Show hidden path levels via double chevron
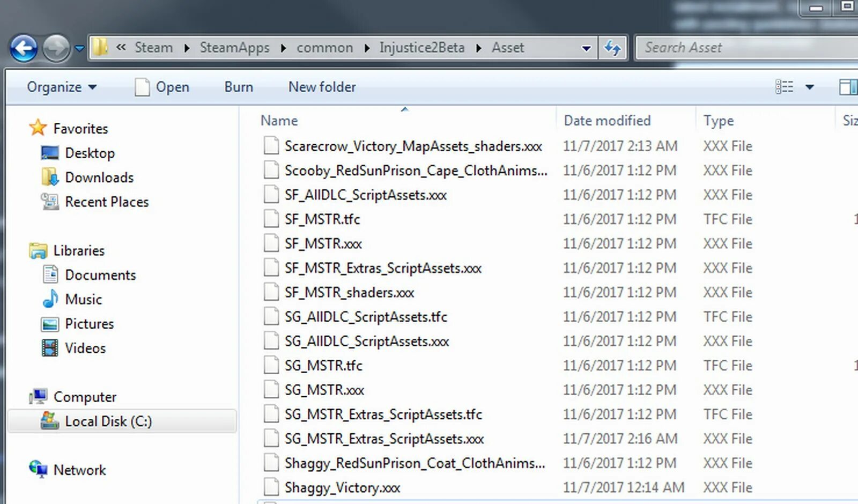The width and height of the screenshot is (858, 504). point(121,47)
